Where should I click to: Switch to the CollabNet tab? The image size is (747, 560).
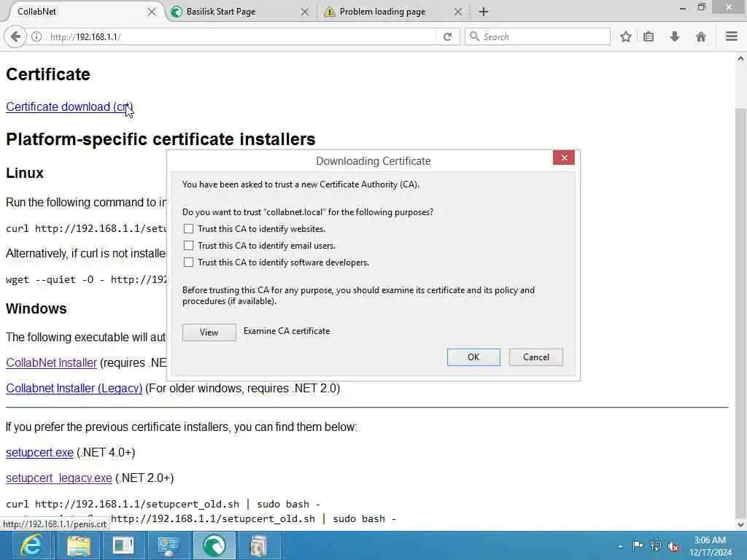pyautogui.click(x=81, y=12)
